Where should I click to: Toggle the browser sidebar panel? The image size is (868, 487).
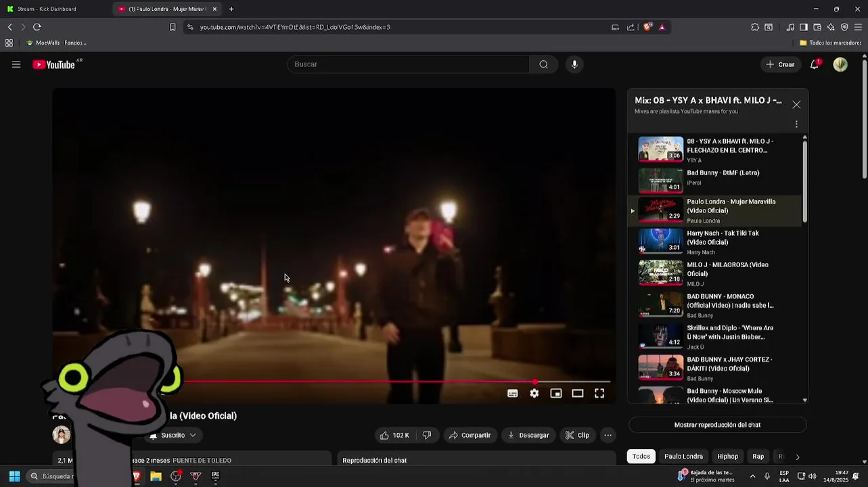pyautogui.click(x=804, y=27)
